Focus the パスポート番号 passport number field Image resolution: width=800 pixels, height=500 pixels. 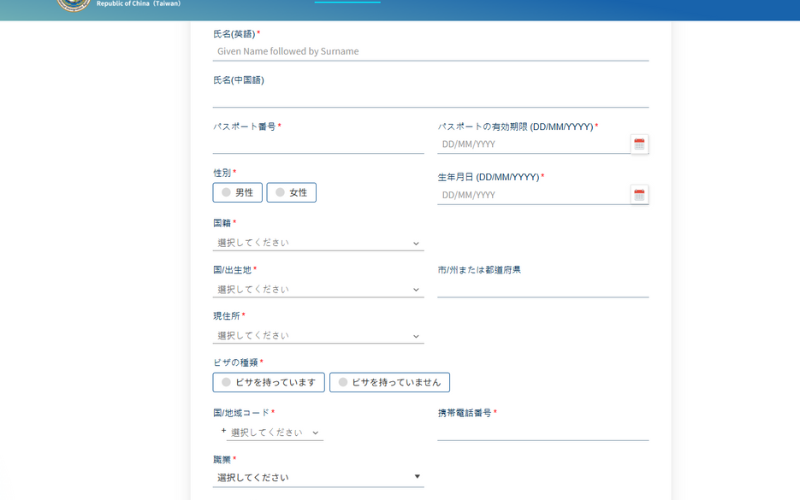318,144
